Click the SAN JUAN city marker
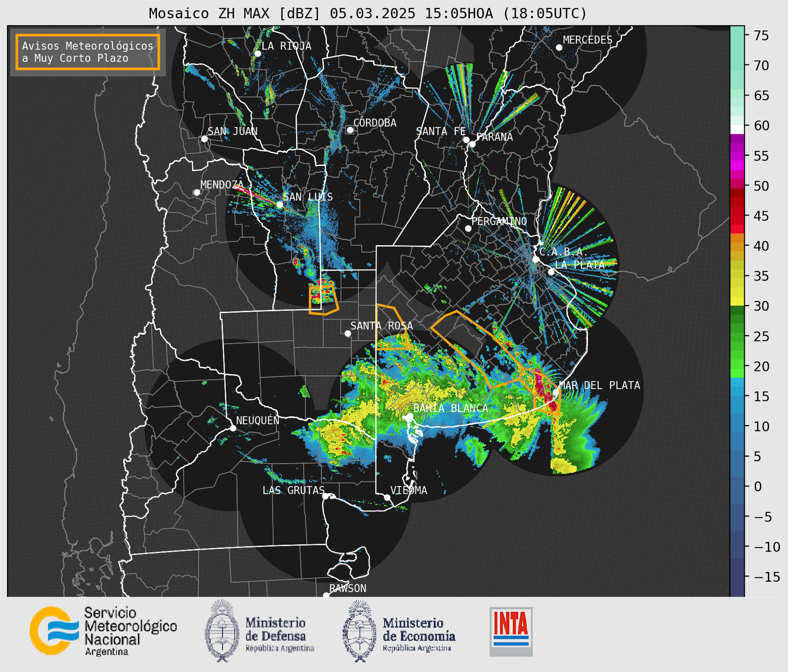 [x=204, y=139]
